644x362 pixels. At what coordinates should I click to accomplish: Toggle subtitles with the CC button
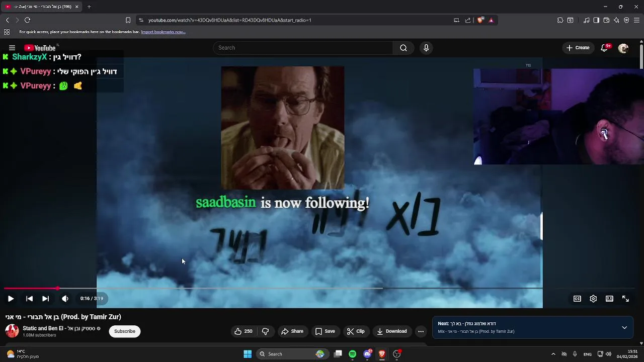coord(577,299)
